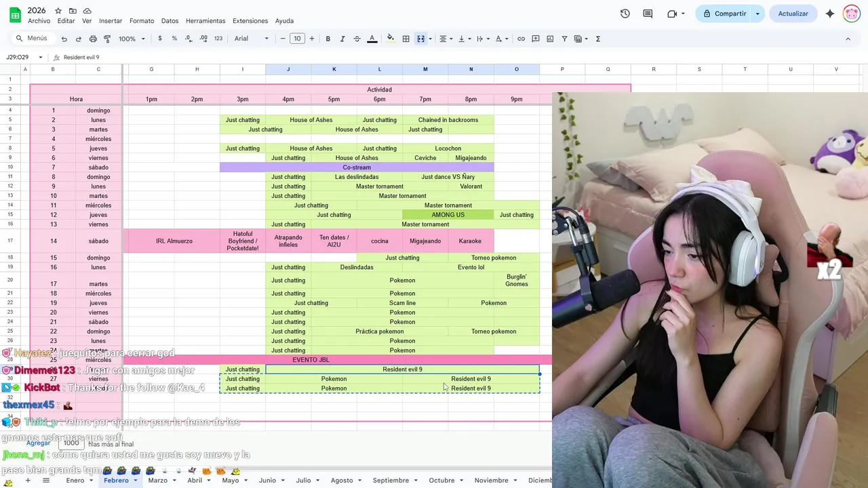Open the Arial font dropdown
868x488 pixels.
[252, 39]
